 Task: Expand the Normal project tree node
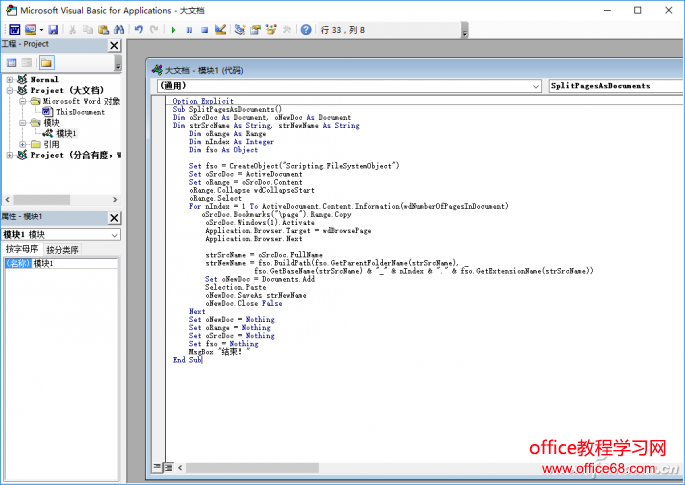pos(10,79)
